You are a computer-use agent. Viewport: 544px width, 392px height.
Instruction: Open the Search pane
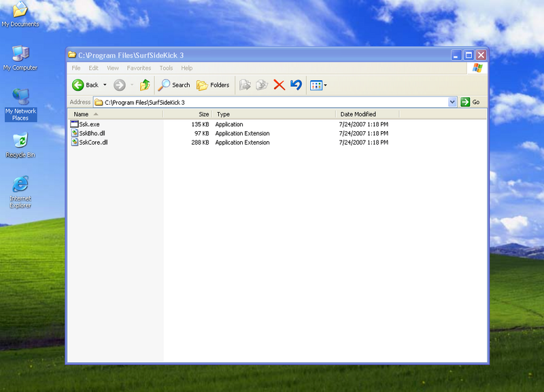point(174,85)
